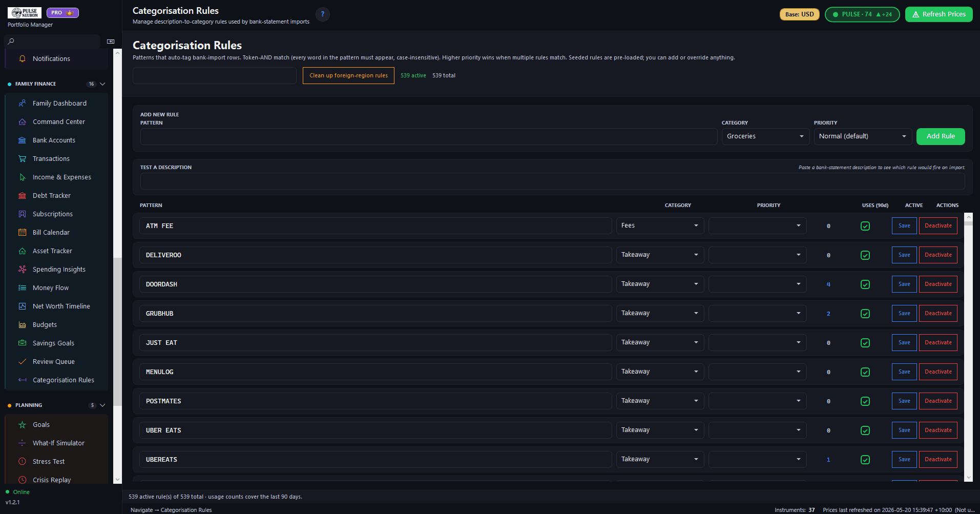Click the Base: USD badge

799,14
